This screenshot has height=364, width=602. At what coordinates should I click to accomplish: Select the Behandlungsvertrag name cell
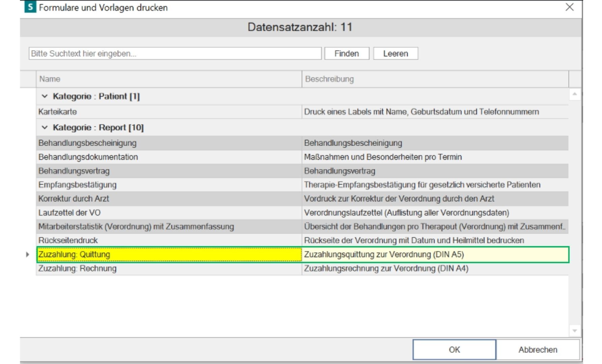pos(169,171)
